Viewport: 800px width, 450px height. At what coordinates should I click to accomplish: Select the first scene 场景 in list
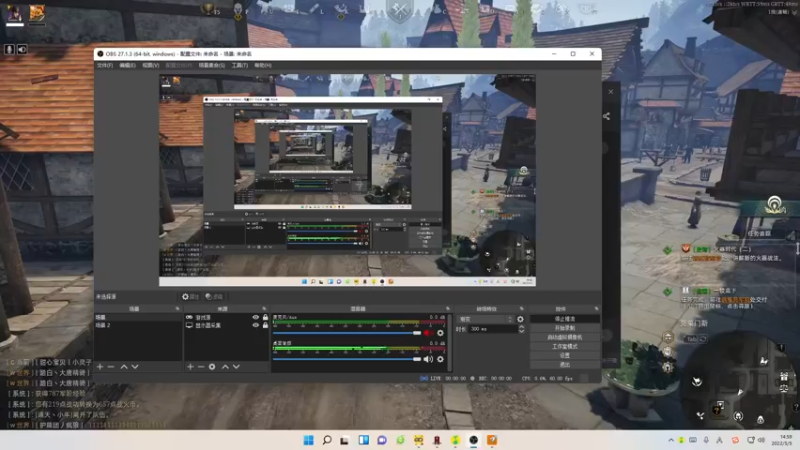click(x=138, y=317)
